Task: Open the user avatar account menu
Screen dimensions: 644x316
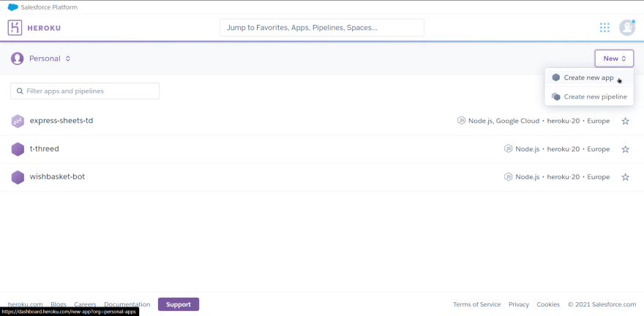Action: coord(627,28)
